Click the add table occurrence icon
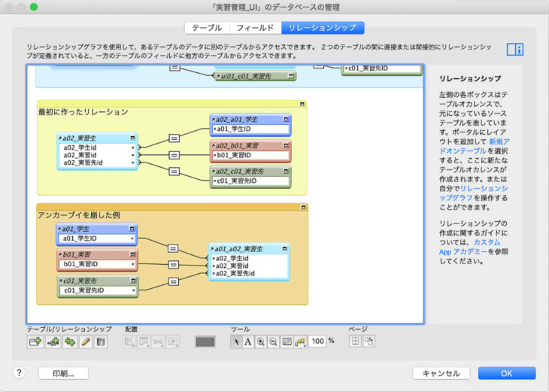Image resolution: width=549 pixels, height=392 pixels. point(35,342)
